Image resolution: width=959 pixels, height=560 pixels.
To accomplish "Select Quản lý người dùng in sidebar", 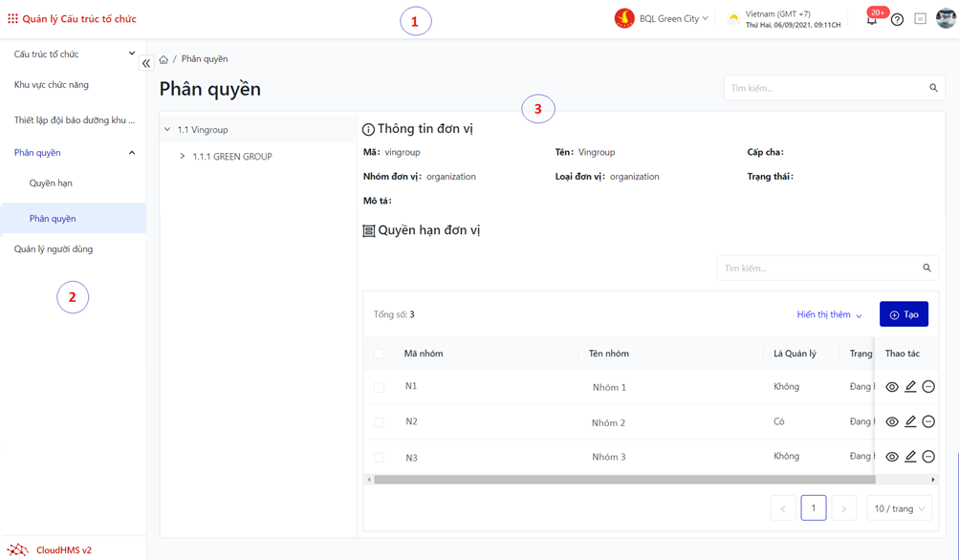I will (x=54, y=248).
